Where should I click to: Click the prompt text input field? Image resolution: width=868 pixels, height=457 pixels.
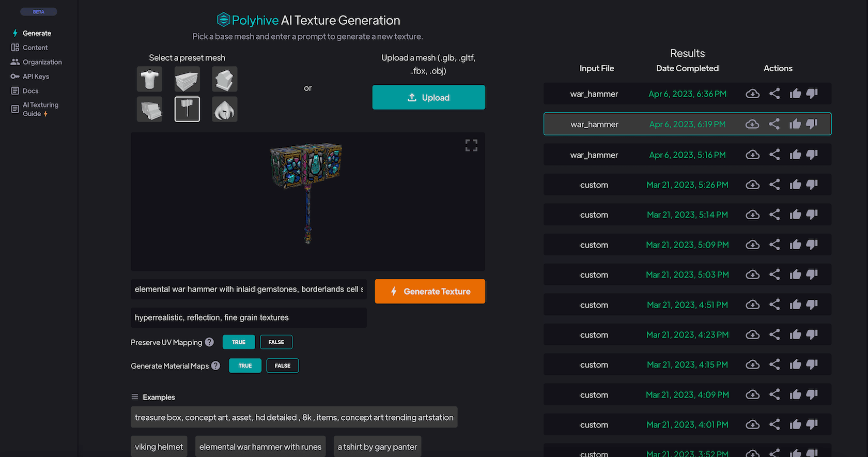point(249,289)
